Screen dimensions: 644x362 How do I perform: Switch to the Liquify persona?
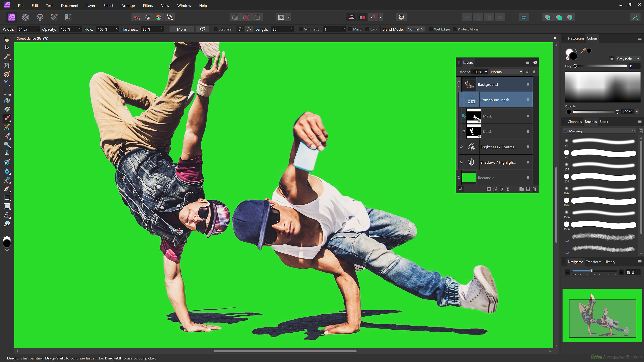(26, 17)
